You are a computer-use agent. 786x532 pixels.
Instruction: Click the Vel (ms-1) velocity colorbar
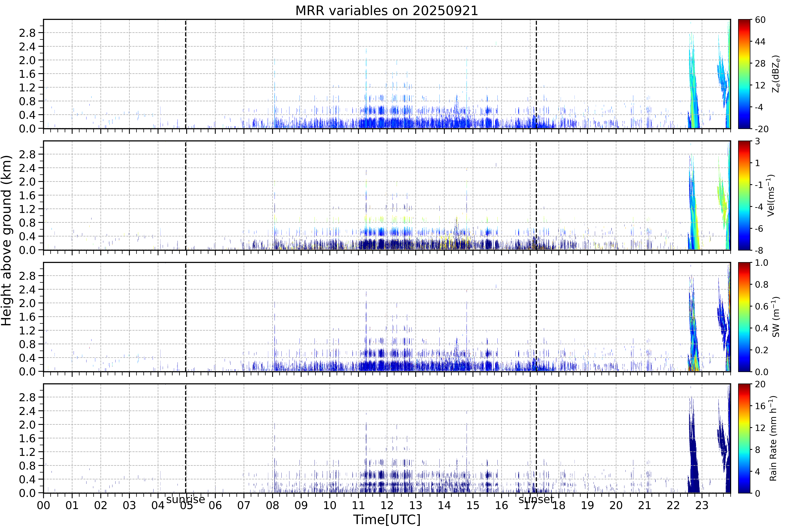(x=744, y=195)
